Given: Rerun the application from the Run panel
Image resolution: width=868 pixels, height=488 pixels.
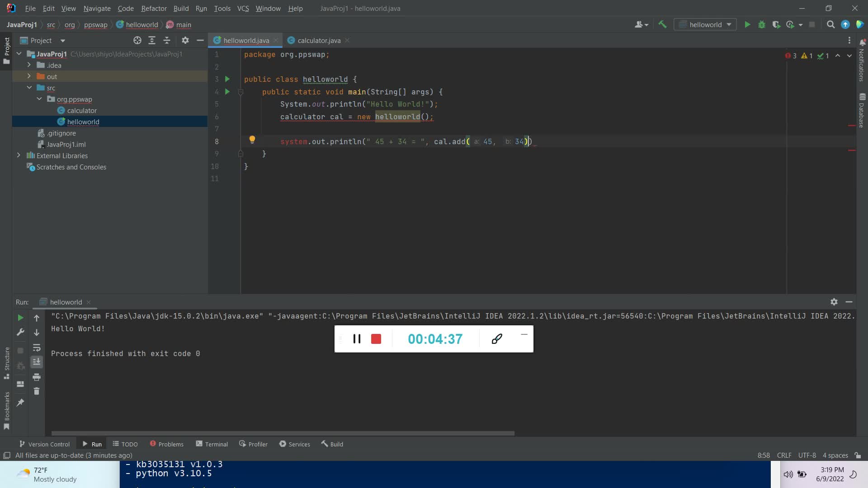Looking at the screenshot, I should [20, 318].
